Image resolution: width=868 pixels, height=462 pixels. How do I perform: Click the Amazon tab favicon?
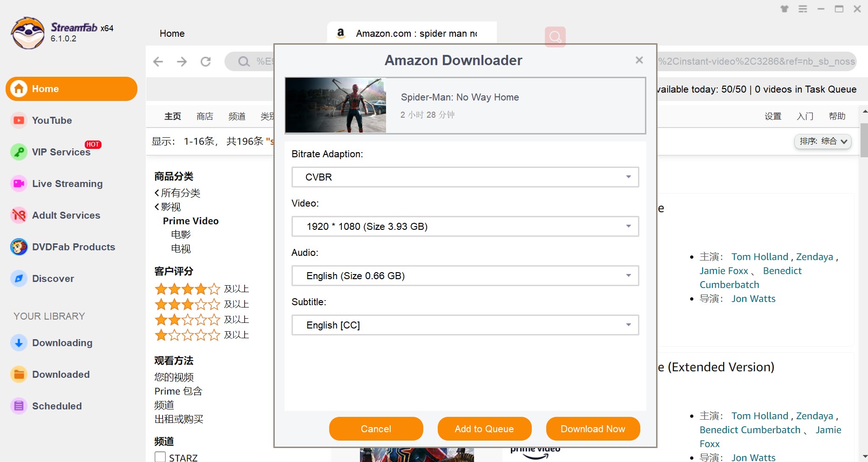click(341, 33)
